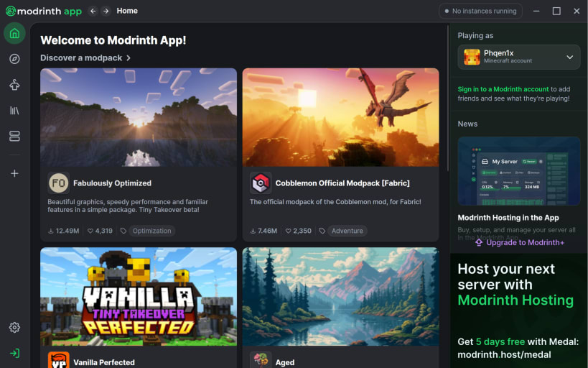This screenshot has width=588, height=368.
Task: Click the 7.46M downloads count
Action: click(263, 231)
